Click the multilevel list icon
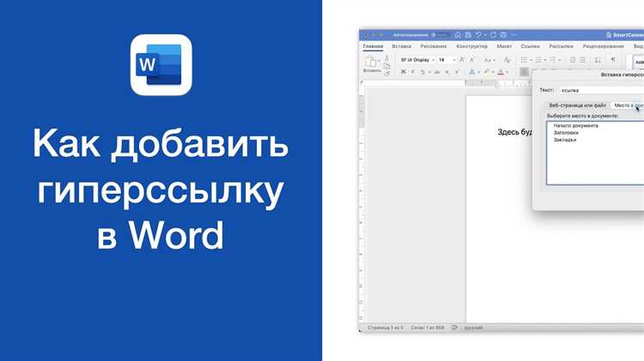 click(553, 60)
